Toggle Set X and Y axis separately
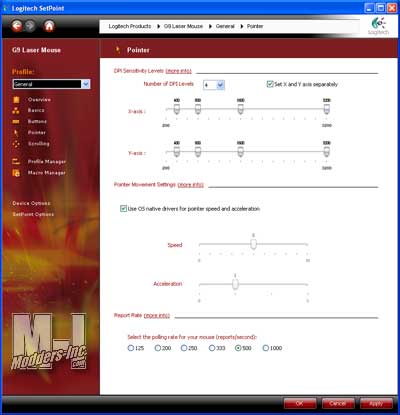Image resolution: width=400 pixels, height=415 pixels. click(x=270, y=84)
